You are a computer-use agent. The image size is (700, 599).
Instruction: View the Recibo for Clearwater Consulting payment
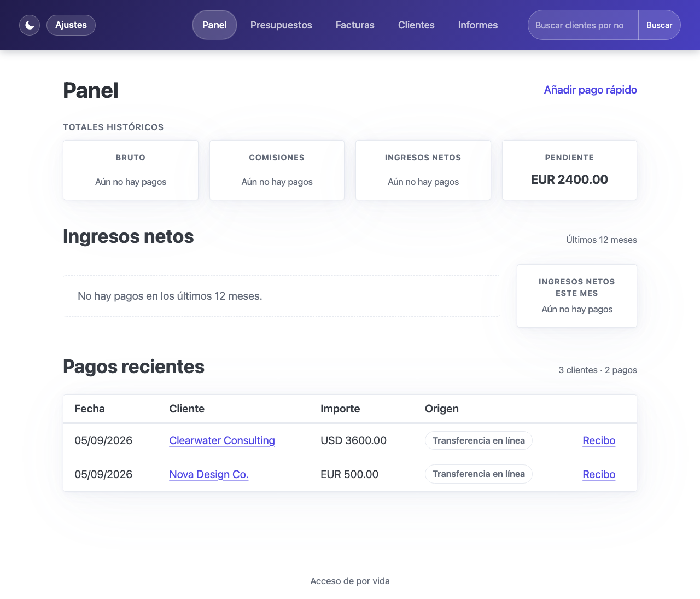pyautogui.click(x=599, y=440)
